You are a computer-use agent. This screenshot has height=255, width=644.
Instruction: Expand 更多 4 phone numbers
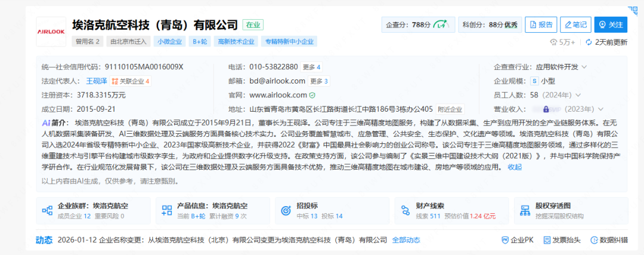(x=311, y=67)
